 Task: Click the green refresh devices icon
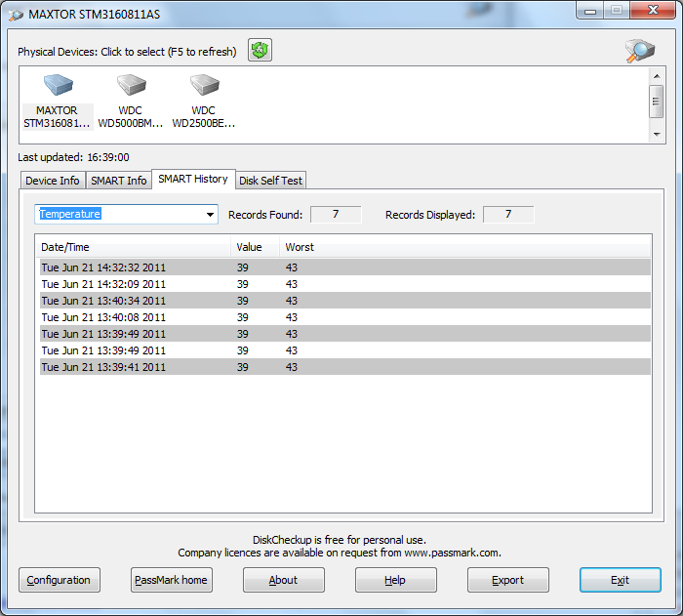[x=259, y=51]
